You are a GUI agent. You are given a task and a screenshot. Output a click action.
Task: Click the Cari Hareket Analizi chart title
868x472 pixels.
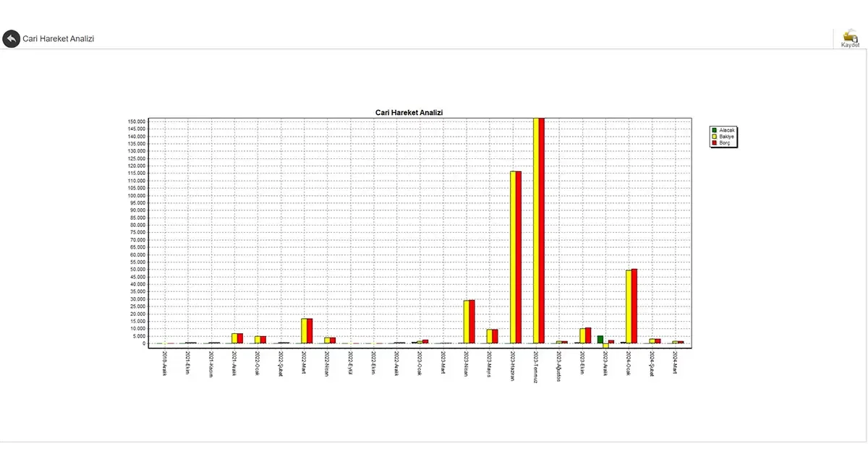coord(409,113)
